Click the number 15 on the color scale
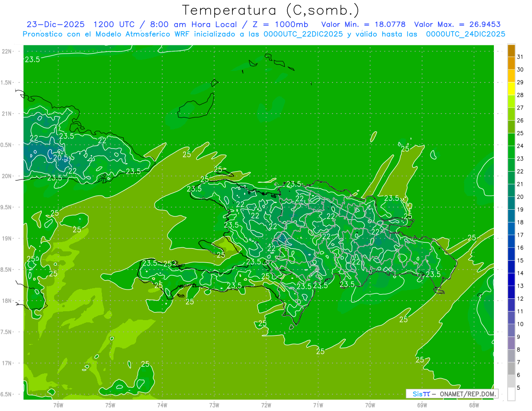532x411 pixels. [x=520, y=260]
